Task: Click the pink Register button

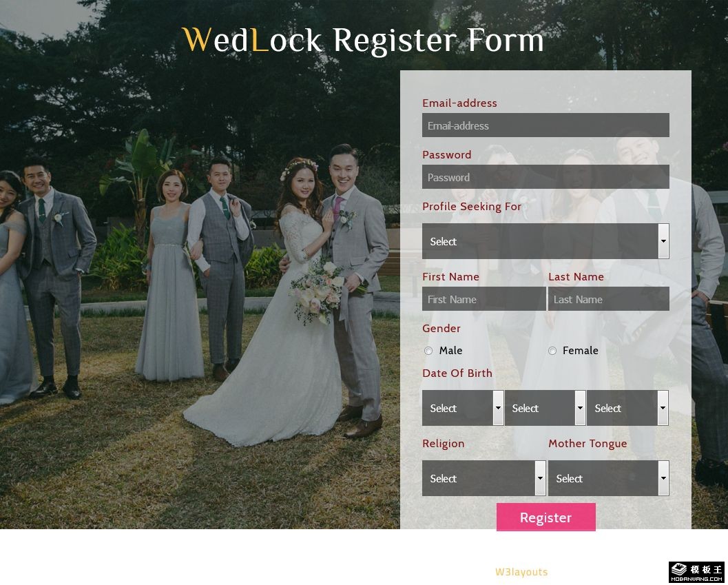Action: (x=546, y=517)
